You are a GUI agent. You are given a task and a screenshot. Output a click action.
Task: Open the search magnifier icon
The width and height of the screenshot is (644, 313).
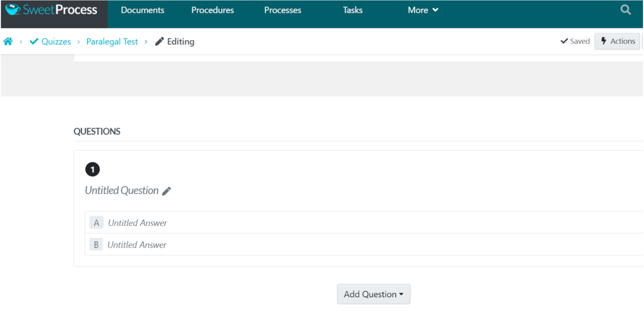pyautogui.click(x=625, y=10)
